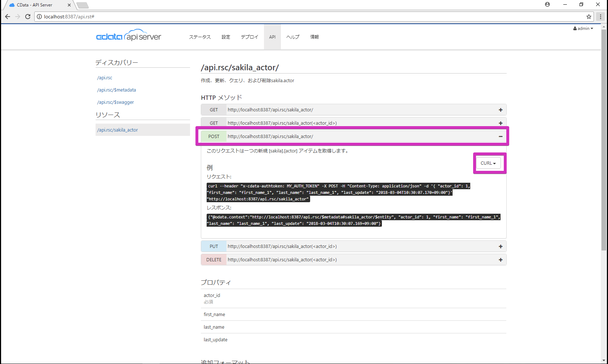This screenshot has width=608, height=364.
Task: Select /api.rsc/sakila_actor resource
Action: coord(143,130)
